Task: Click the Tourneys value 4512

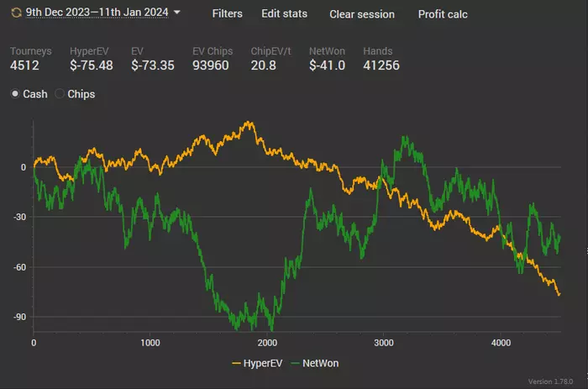Action: pos(24,66)
